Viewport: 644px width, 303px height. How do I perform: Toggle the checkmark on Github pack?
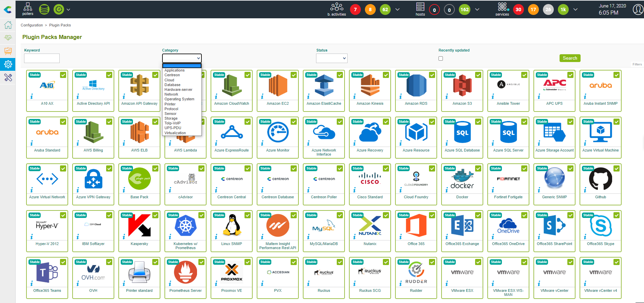[617, 168]
